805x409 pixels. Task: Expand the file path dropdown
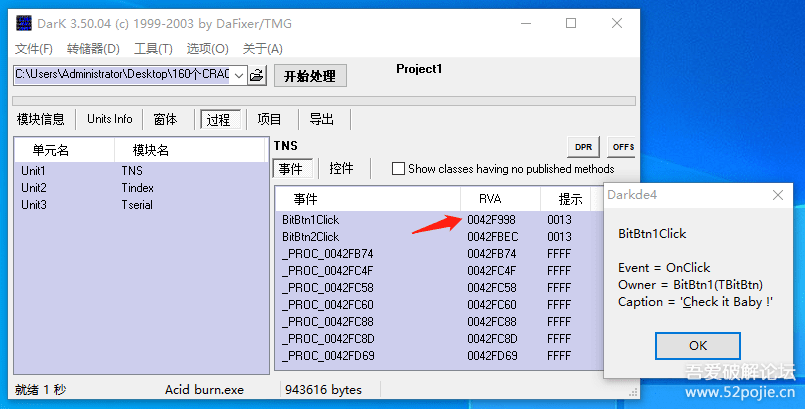coord(238,75)
